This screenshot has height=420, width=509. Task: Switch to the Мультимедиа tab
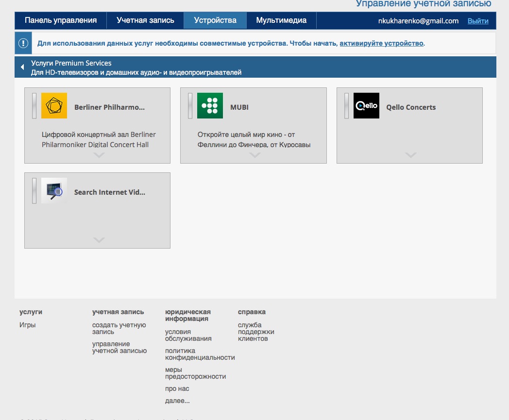pyautogui.click(x=281, y=20)
